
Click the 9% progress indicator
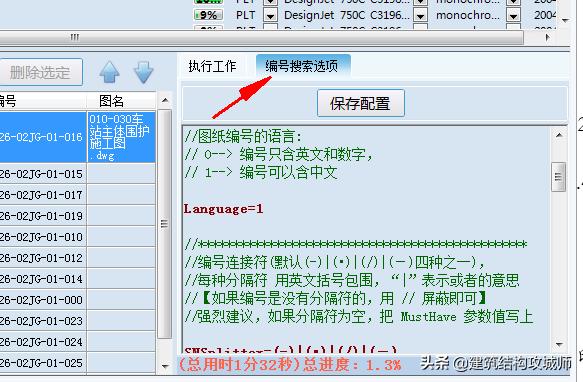coord(209,15)
